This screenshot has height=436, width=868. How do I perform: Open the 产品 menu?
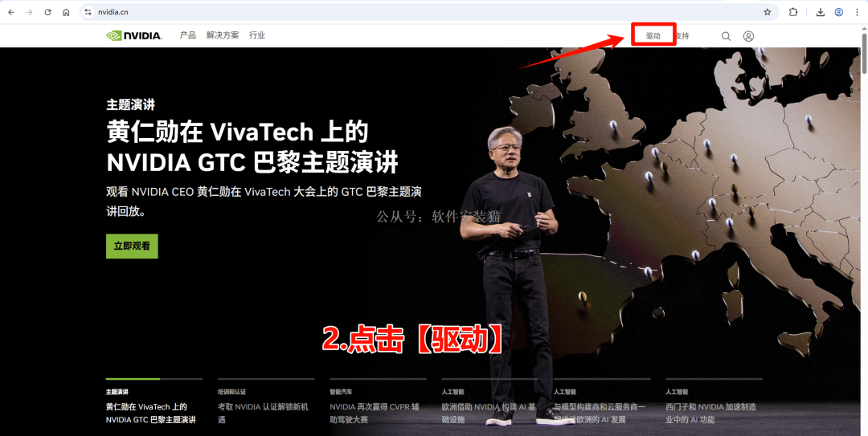click(187, 35)
